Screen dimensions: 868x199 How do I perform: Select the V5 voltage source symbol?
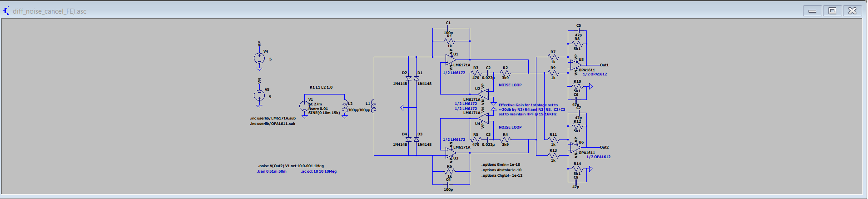pyautogui.click(x=259, y=95)
